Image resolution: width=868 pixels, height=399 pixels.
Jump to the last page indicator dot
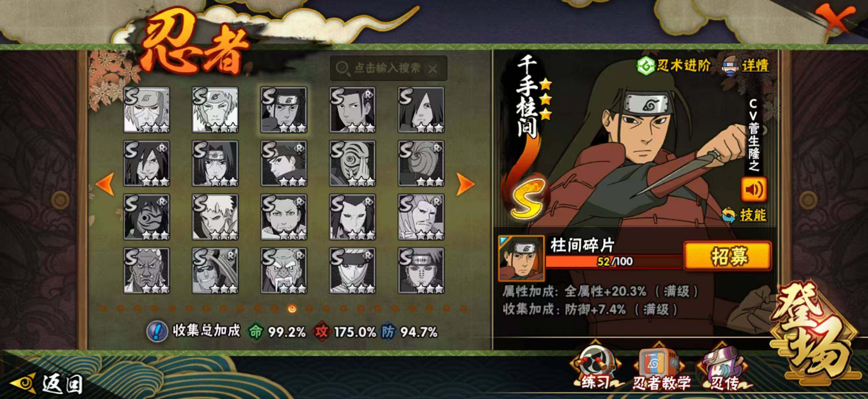click(463, 308)
